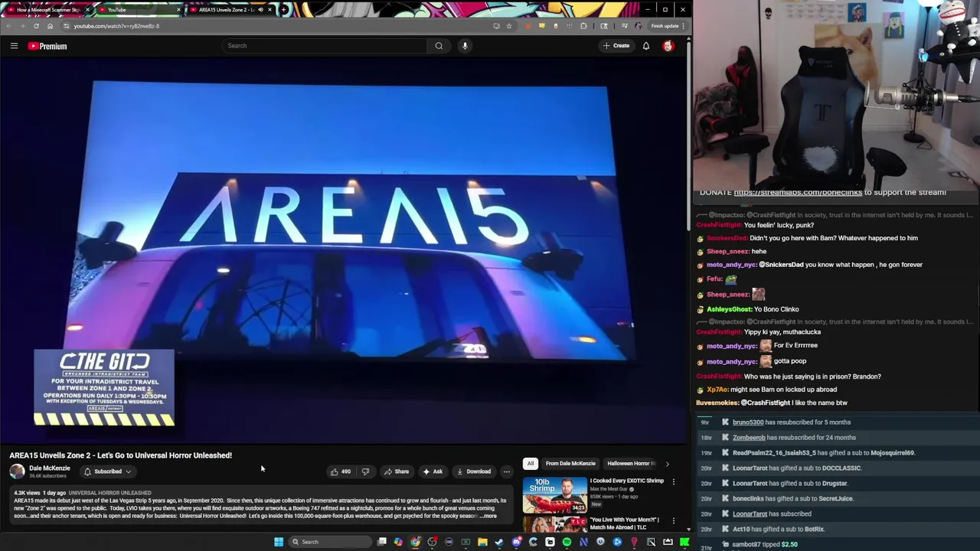The width and height of the screenshot is (980, 551).
Task: Filter by From Dale McKenzie chip
Action: pyautogui.click(x=570, y=463)
